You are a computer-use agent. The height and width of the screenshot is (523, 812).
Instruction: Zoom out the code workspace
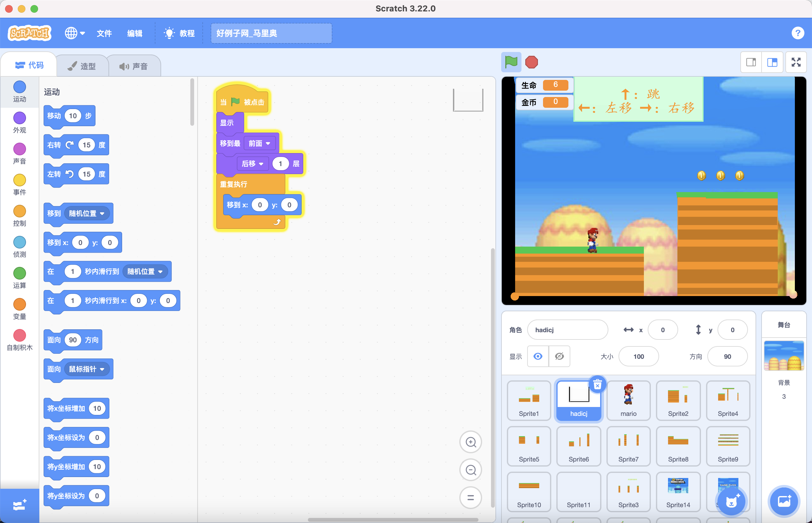point(471,470)
